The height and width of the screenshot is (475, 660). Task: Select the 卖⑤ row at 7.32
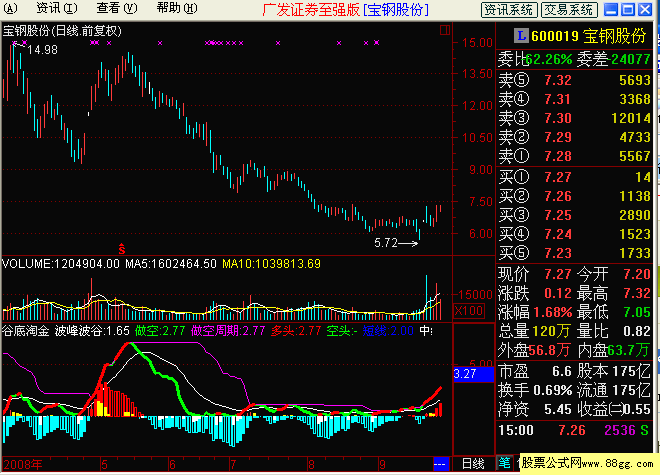[575, 80]
